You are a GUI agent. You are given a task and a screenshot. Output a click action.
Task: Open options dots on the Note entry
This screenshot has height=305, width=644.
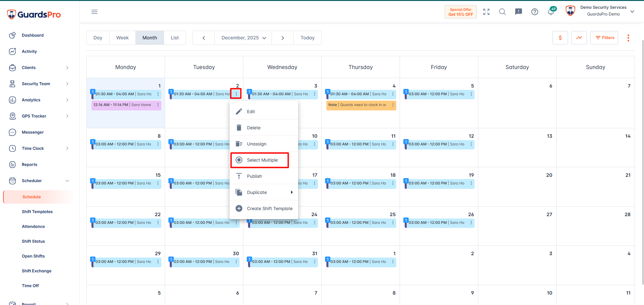[x=393, y=105]
